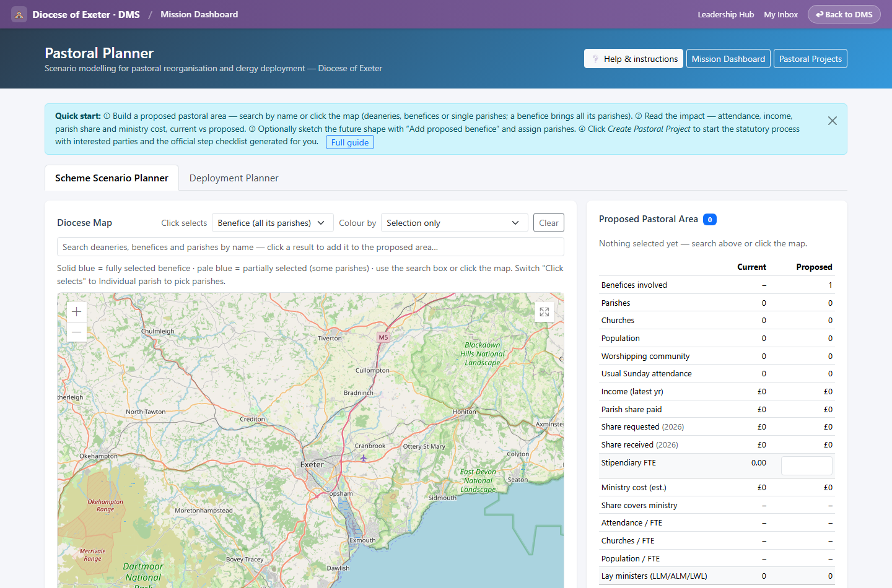This screenshot has width=892, height=588.
Task: Open Help & instructions
Action: point(634,59)
